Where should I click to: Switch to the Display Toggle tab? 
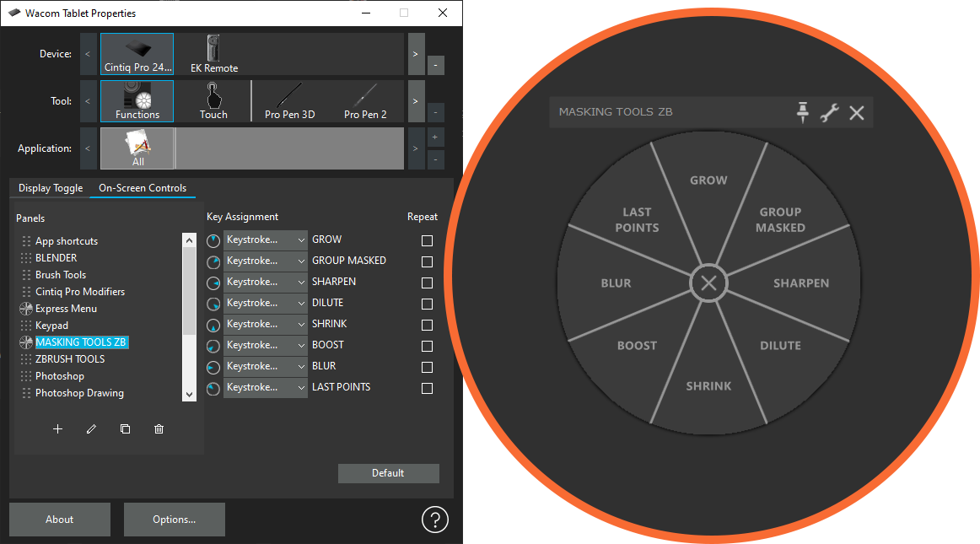point(51,188)
